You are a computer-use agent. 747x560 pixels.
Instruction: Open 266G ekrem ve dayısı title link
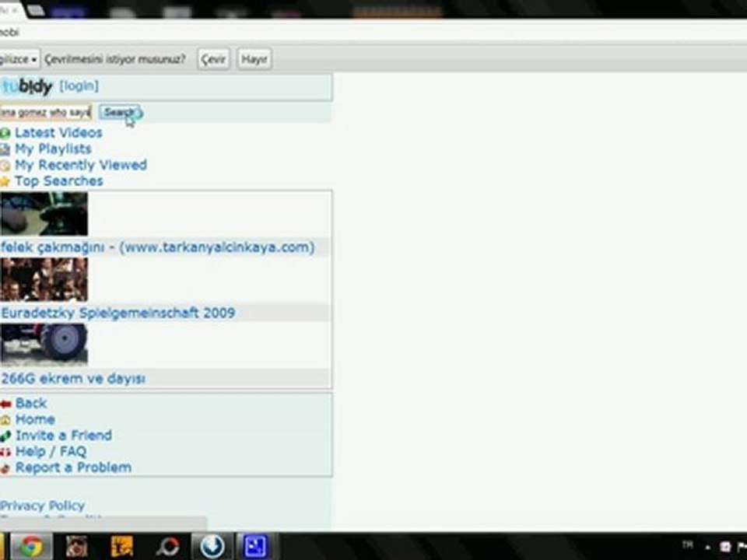[73, 379]
